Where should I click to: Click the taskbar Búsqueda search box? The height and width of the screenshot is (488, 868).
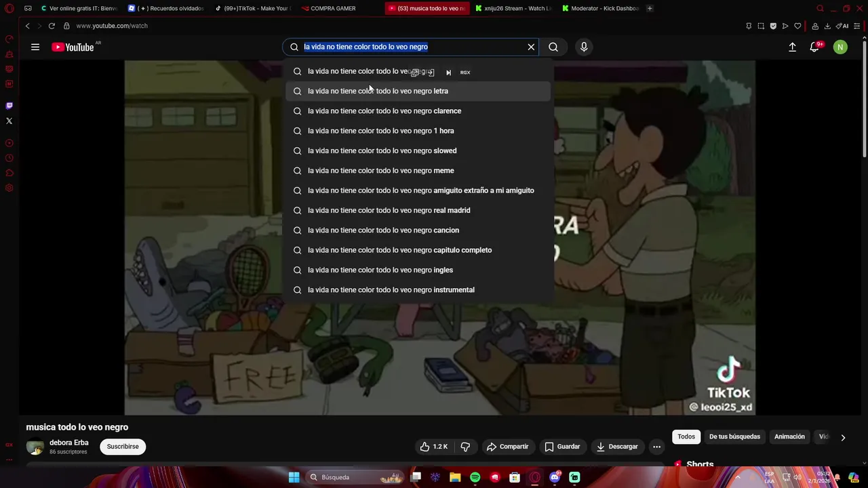tap(355, 477)
